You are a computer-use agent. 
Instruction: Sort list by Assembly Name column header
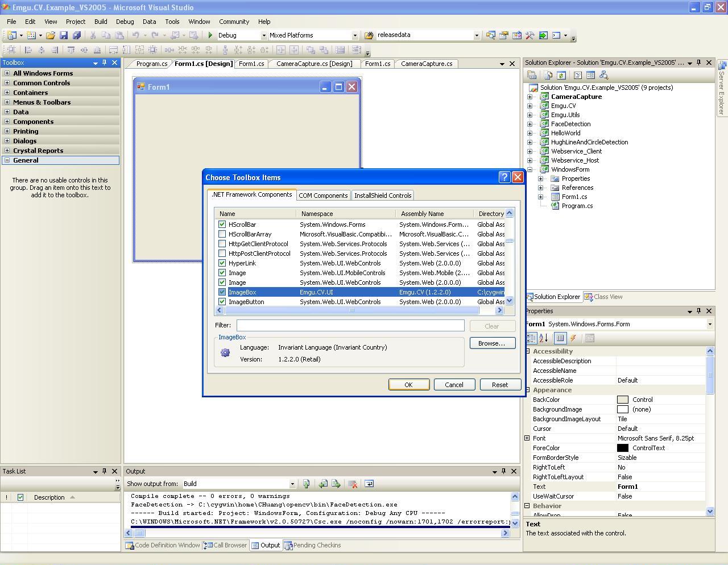pos(435,214)
